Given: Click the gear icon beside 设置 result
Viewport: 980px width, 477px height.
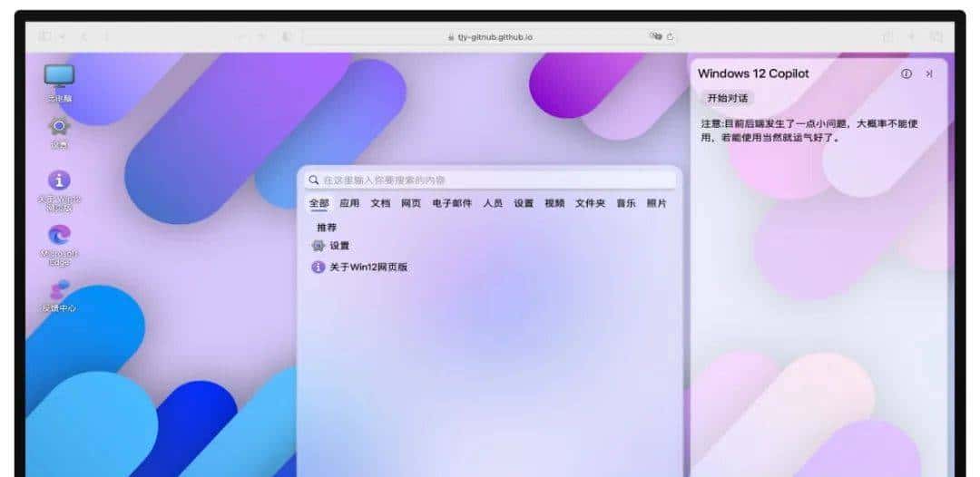Looking at the screenshot, I should pyautogui.click(x=318, y=246).
